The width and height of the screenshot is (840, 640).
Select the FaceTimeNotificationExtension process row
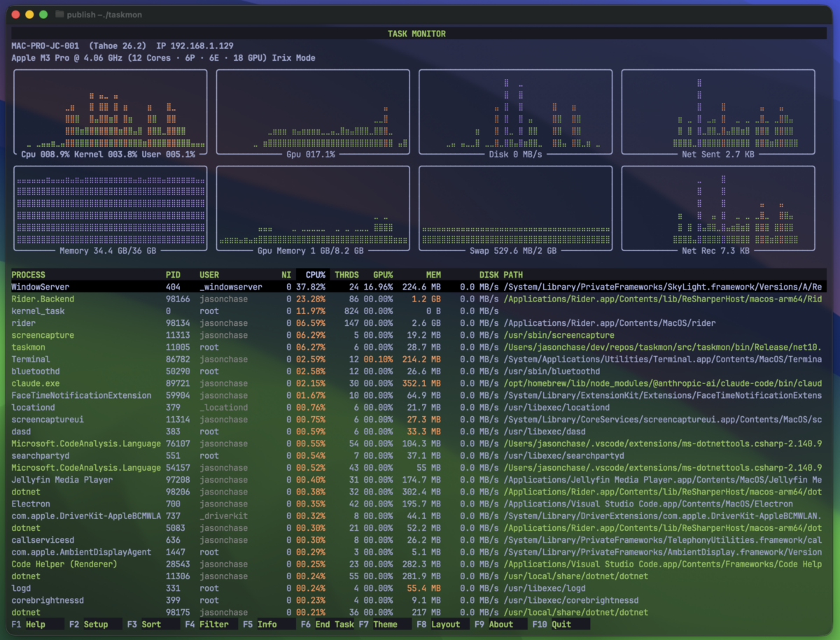click(x=419, y=395)
